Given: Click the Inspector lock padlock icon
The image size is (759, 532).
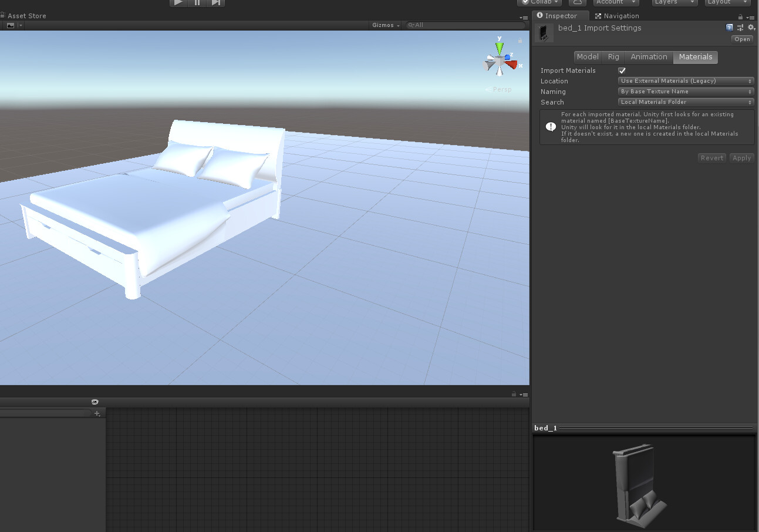Looking at the screenshot, I should point(739,16).
